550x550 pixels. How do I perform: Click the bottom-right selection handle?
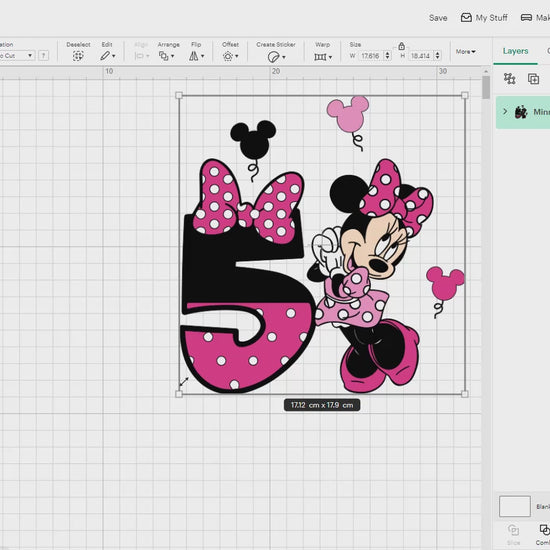(x=465, y=394)
